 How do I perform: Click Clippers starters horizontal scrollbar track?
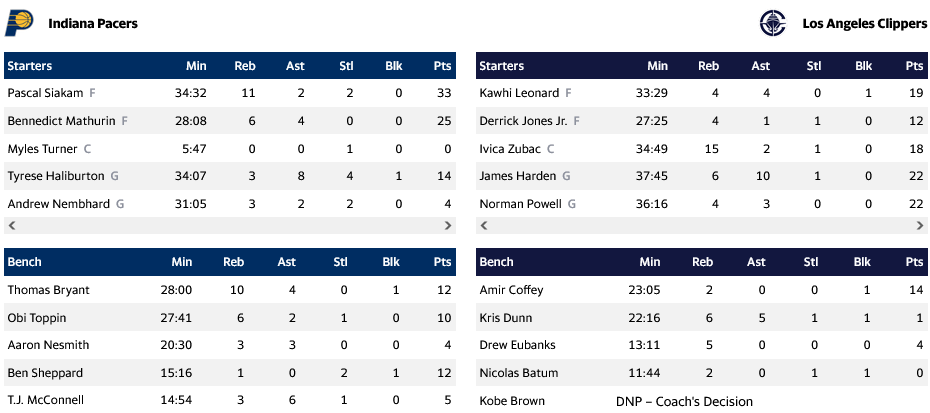pos(701,226)
